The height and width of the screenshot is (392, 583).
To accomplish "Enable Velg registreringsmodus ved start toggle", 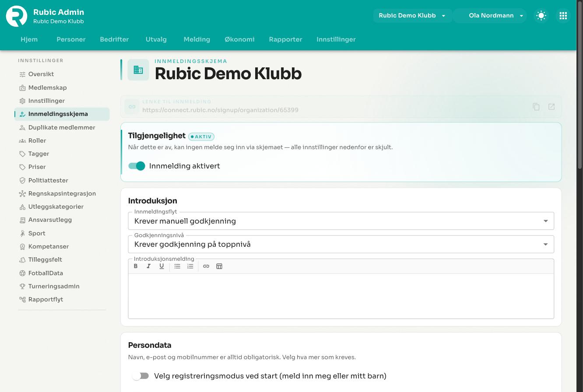I will coord(140,376).
